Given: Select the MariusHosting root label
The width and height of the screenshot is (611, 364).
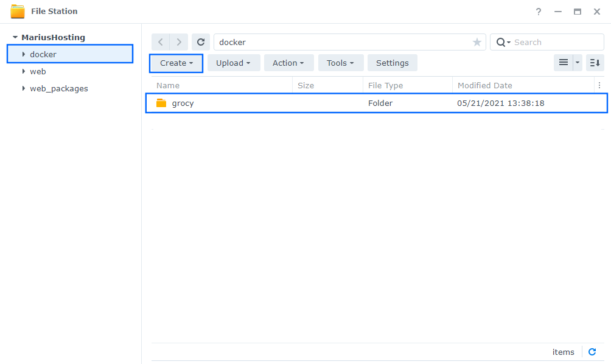Looking at the screenshot, I should click(x=53, y=37).
